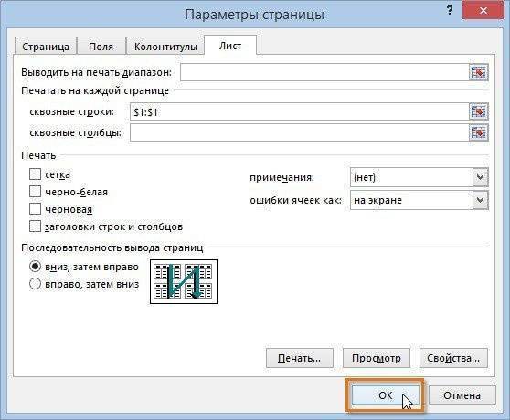Viewport: 510px width, 420px height.
Task: Click the Выводить на печать диапазон field
Action: click(324, 72)
